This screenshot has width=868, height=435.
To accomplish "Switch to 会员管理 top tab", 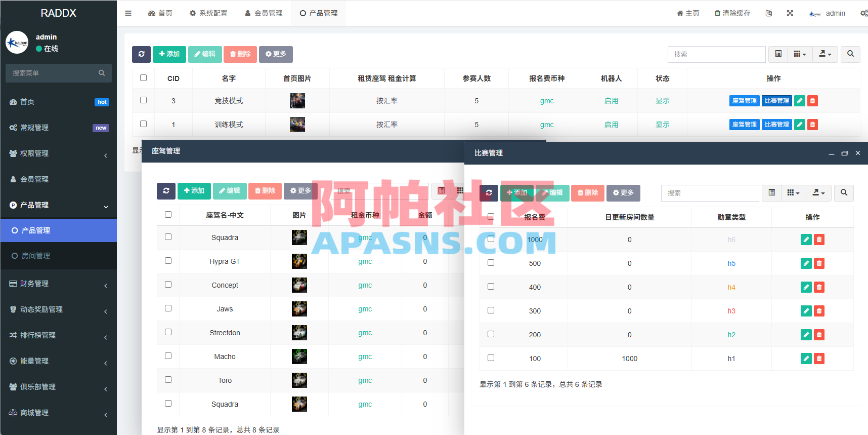I will click(x=264, y=13).
